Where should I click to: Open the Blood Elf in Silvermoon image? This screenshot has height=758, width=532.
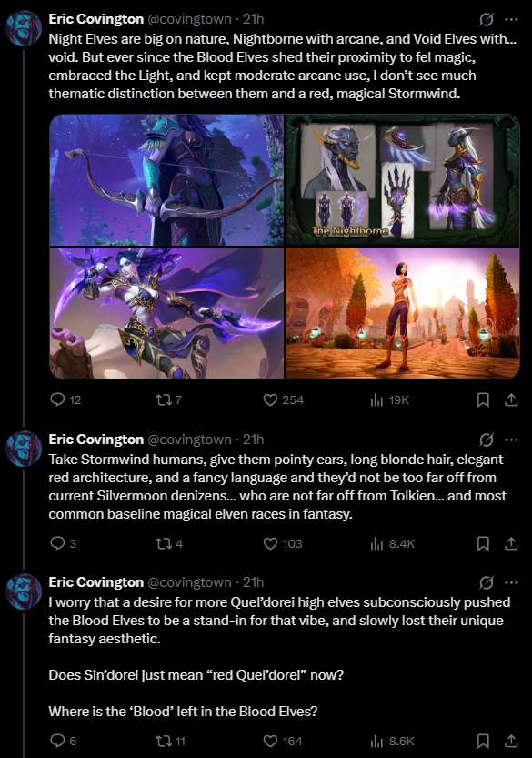click(x=403, y=313)
